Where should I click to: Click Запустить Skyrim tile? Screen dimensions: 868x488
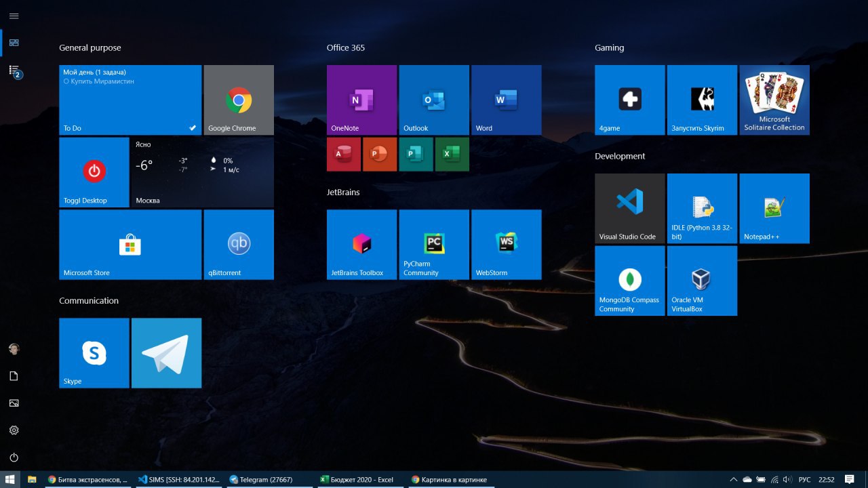(702, 100)
